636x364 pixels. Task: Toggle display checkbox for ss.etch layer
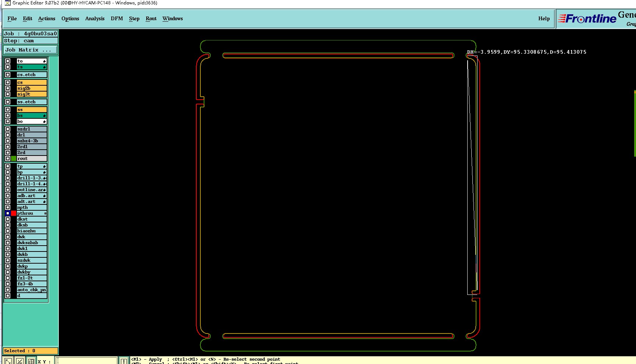point(8,102)
